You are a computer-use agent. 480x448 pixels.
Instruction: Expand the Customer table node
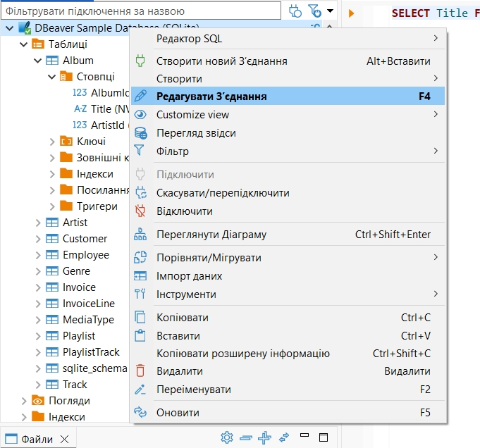point(37,239)
